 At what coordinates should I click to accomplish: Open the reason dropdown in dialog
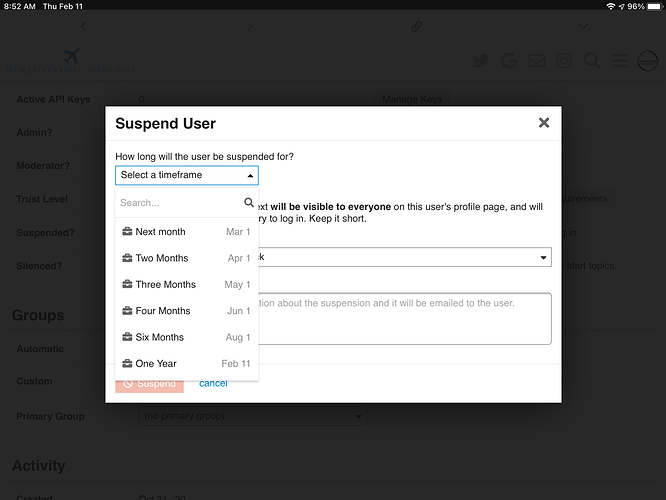(x=405, y=257)
